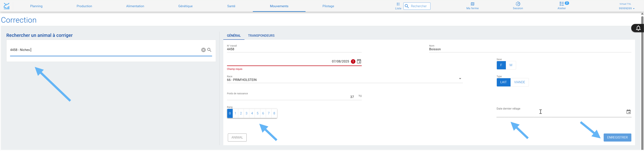Viewport: 644px width, 151px height.
Task: Select rang 4
Action: point(252,113)
